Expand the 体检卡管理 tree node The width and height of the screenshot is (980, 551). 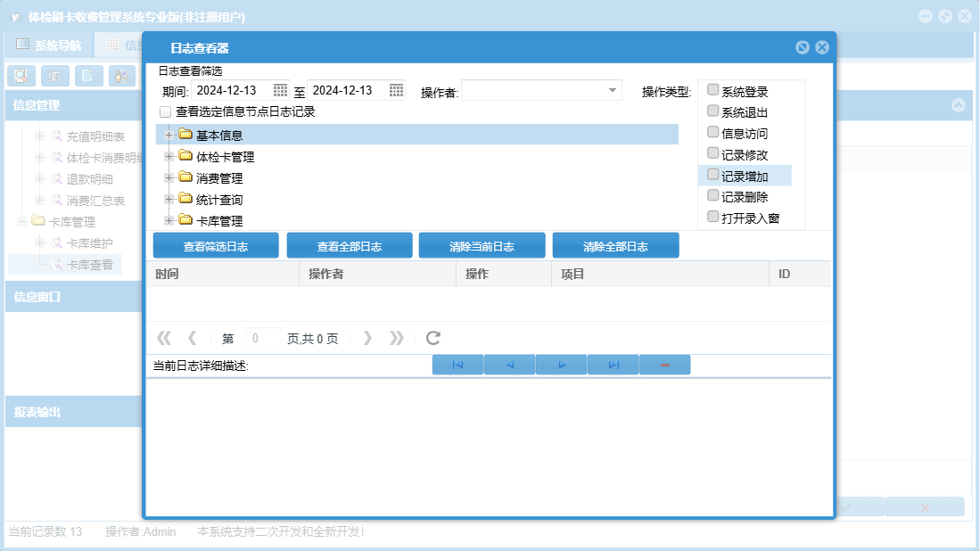coord(169,156)
